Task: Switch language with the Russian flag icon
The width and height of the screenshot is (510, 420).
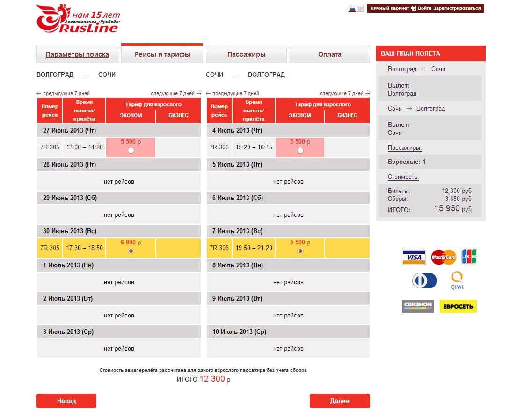Action: point(352,8)
